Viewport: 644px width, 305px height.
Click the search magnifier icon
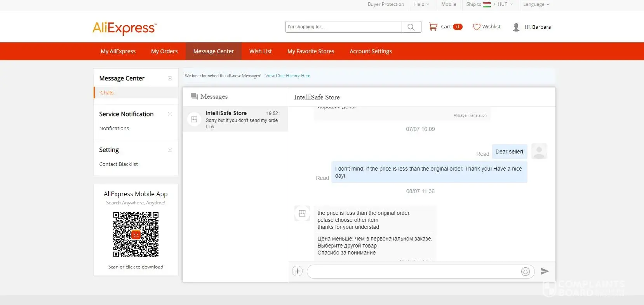411,27
